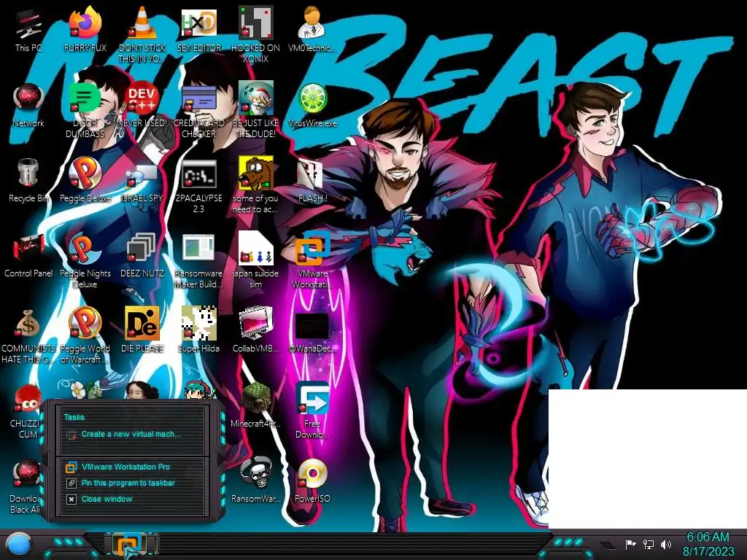747x560 pixels.
Task: Open the volume speaker tray icon
Action: tap(666, 544)
